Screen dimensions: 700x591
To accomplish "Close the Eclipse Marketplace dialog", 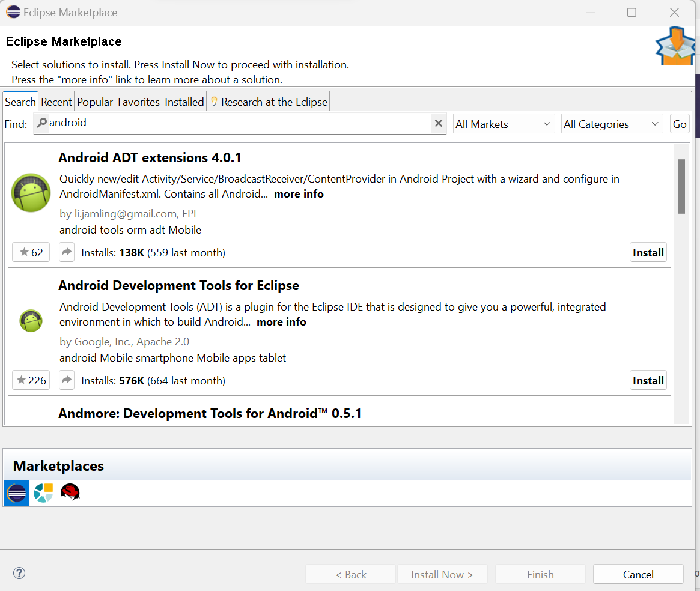I will click(x=675, y=12).
